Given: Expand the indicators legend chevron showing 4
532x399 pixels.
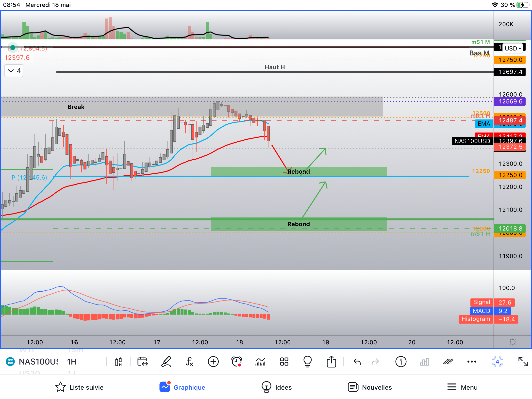Looking at the screenshot, I should tap(14, 71).
